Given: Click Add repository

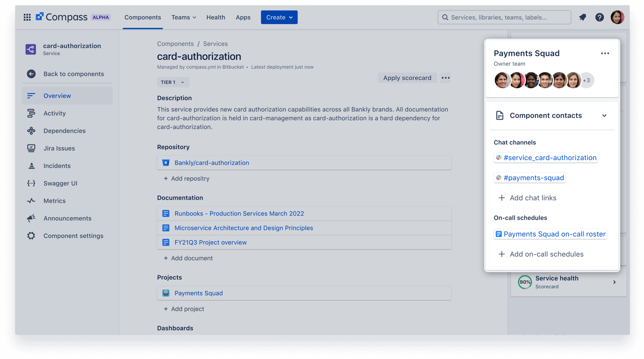Looking at the screenshot, I should (187, 179).
